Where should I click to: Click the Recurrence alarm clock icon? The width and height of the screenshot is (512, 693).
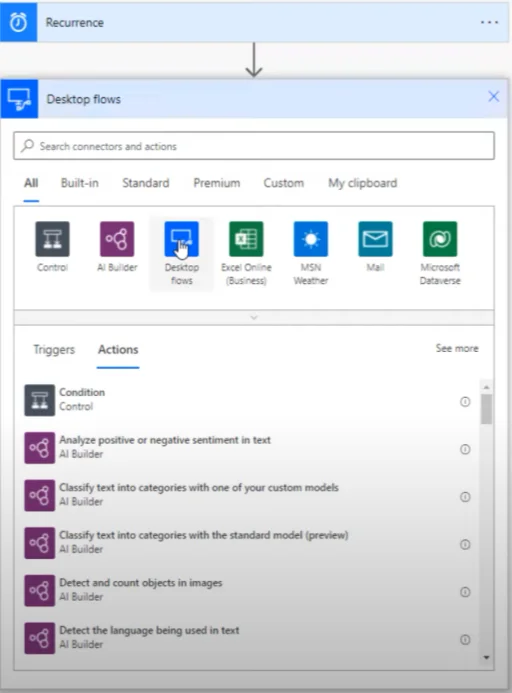pos(18,22)
